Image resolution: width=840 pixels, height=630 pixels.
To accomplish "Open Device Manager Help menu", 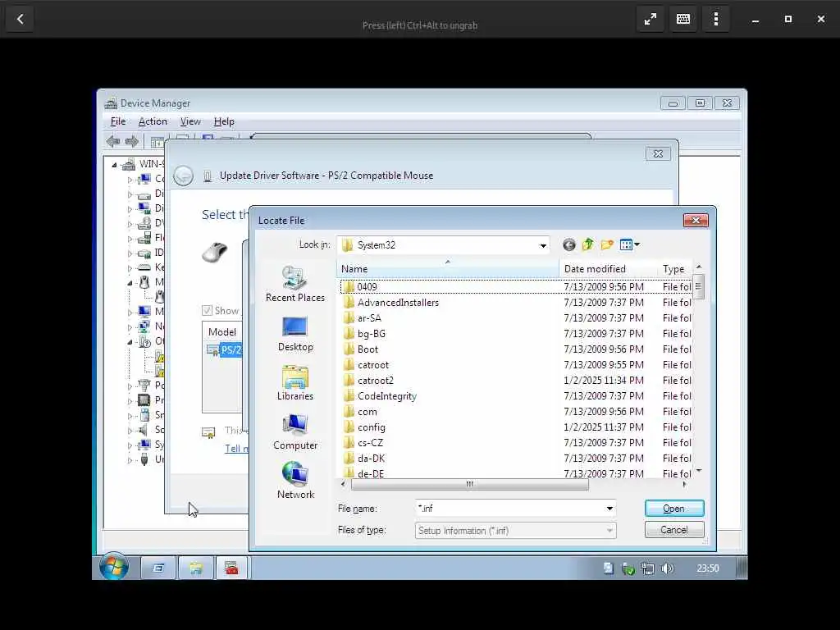I will pos(224,121).
